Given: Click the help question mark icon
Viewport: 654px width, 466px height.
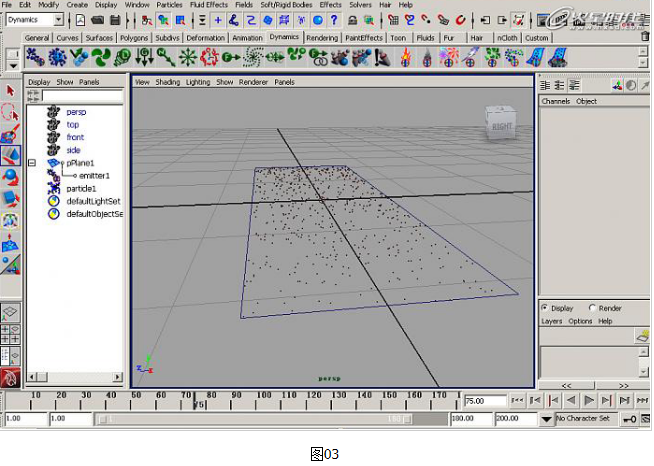Looking at the screenshot, I should click(334, 20).
